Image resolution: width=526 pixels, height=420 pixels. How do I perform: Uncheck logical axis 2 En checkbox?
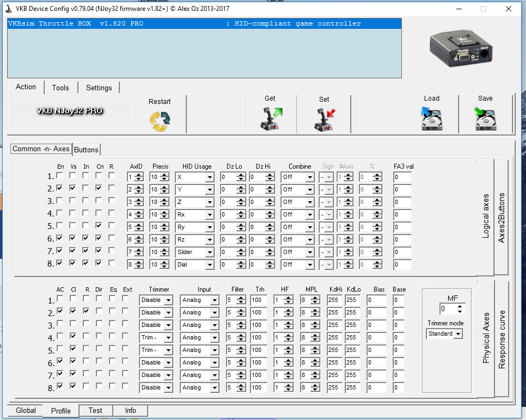tap(60, 188)
